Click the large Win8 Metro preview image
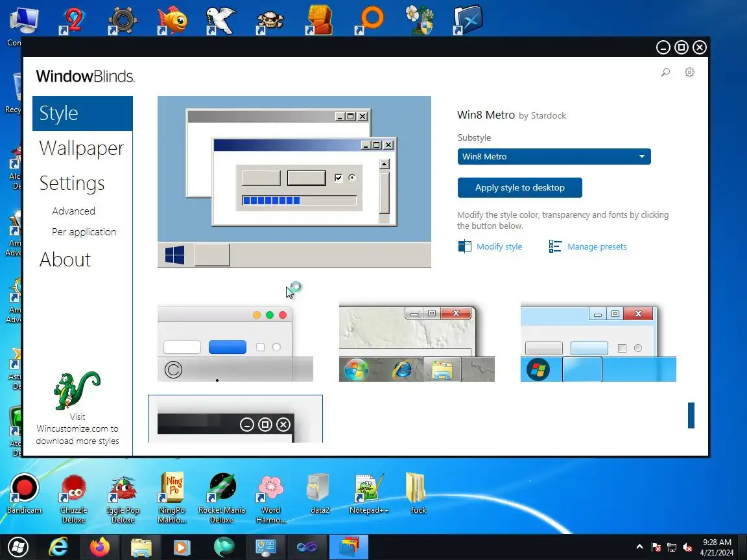 click(294, 182)
